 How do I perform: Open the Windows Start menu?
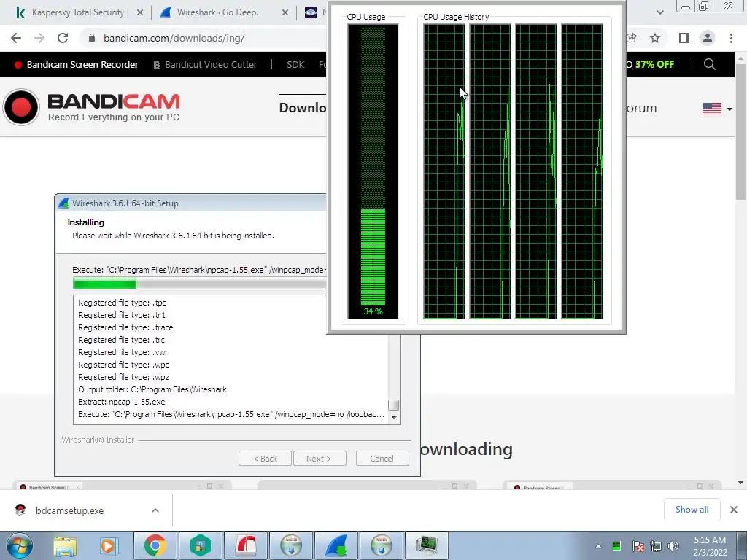coord(20,545)
